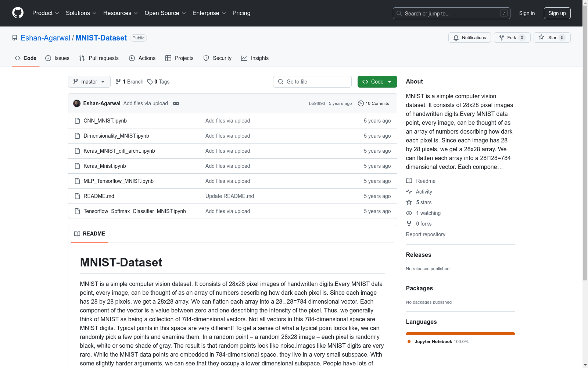The image size is (588, 368).
Task: Click the file icon for MLP_Tensorflow_MNIST.ipynb
Action: (x=77, y=181)
